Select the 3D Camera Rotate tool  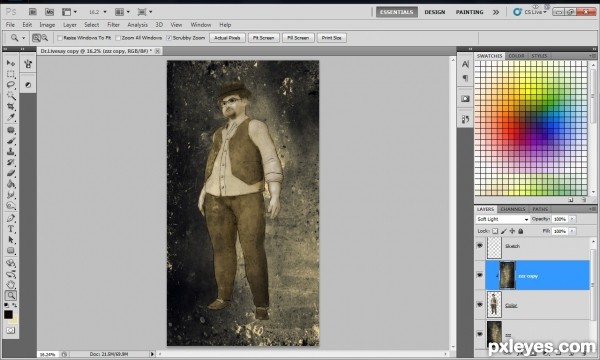(11, 274)
